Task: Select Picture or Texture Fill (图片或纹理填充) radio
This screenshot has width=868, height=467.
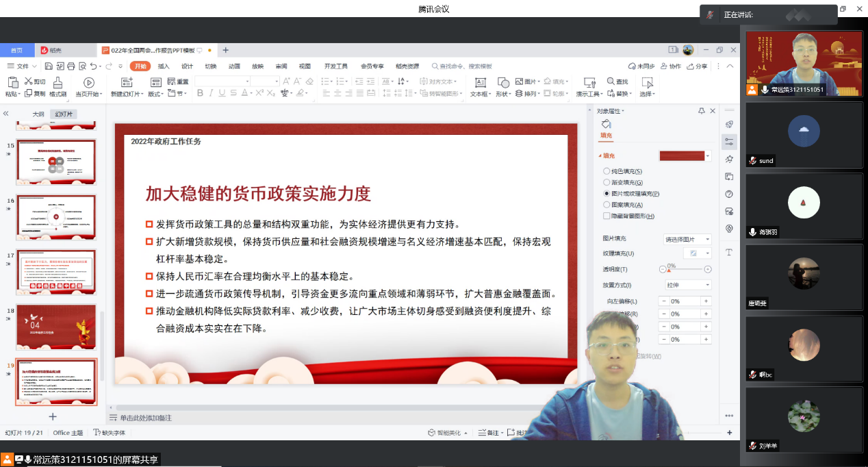Action: point(607,194)
